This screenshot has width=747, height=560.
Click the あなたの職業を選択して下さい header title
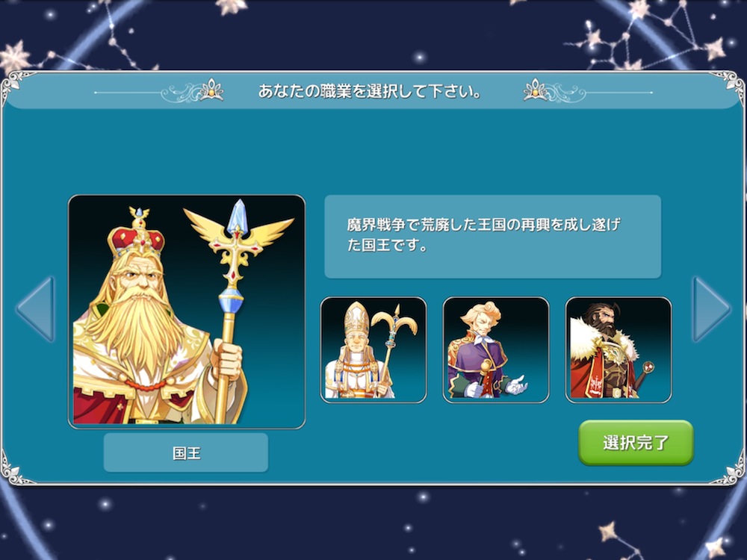click(x=370, y=91)
